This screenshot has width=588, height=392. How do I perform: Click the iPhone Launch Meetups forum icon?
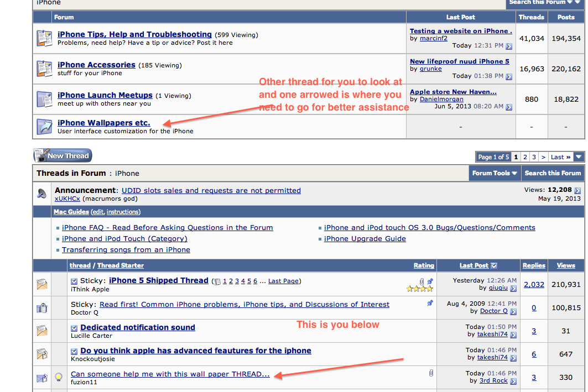pos(44,99)
